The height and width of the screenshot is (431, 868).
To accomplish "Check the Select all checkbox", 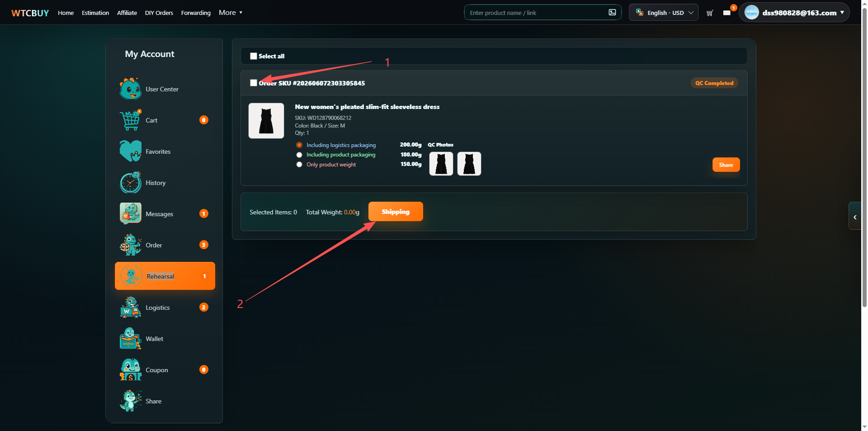I will pyautogui.click(x=254, y=56).
